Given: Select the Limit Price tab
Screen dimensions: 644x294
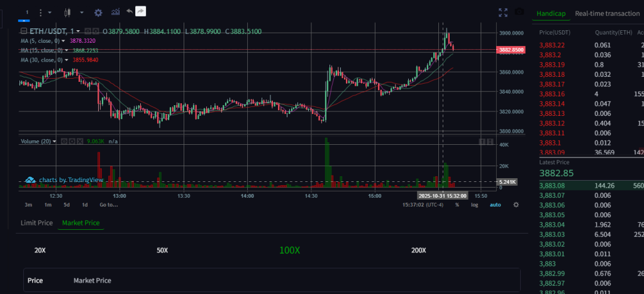Looking at the screenshot, I should click(36, 223).
